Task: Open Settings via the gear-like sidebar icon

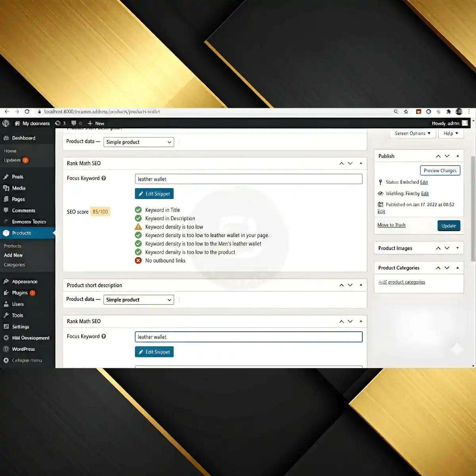Action: coord(6,326)
